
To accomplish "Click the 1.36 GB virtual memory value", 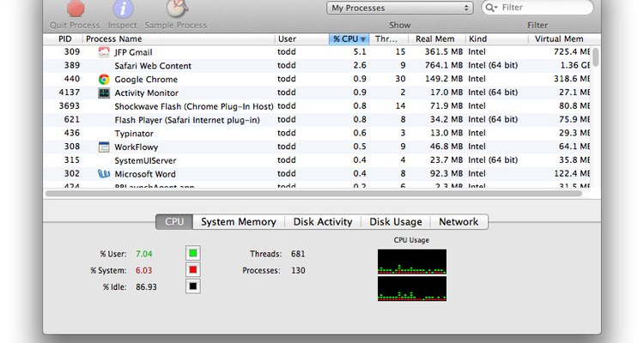I will click(x=575, y=65).
